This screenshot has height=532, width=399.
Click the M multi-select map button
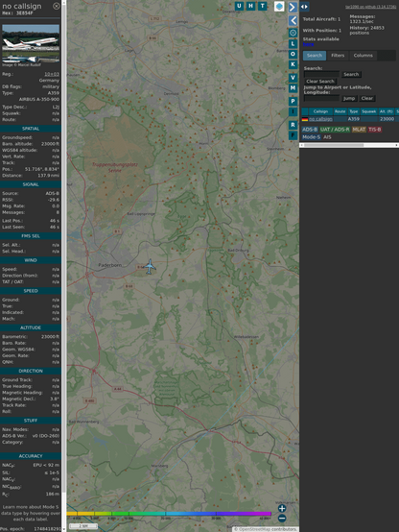[293, 88]
